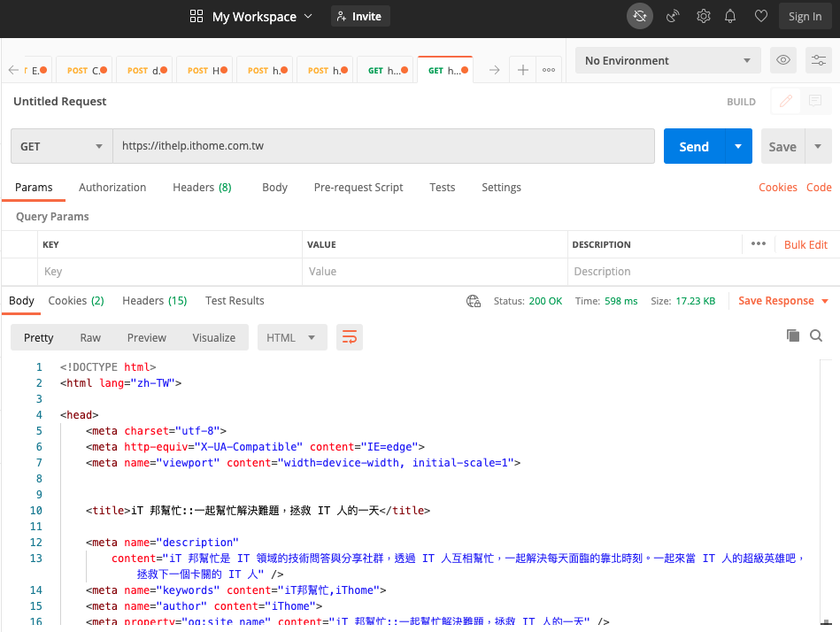Open the request Settings tab
This screenshot has height=632, width=840.
point(501,188)
